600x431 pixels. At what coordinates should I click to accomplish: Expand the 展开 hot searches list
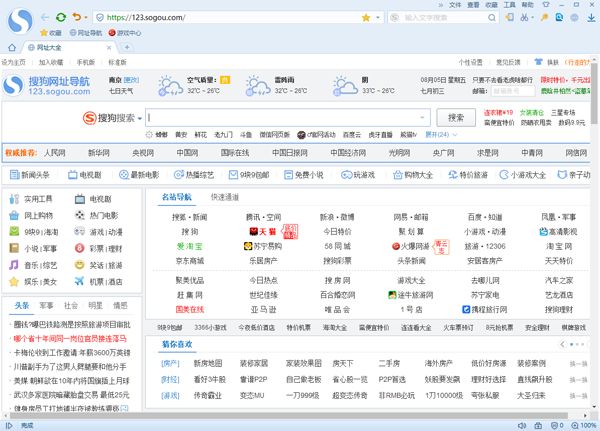(x=438, y=134)
